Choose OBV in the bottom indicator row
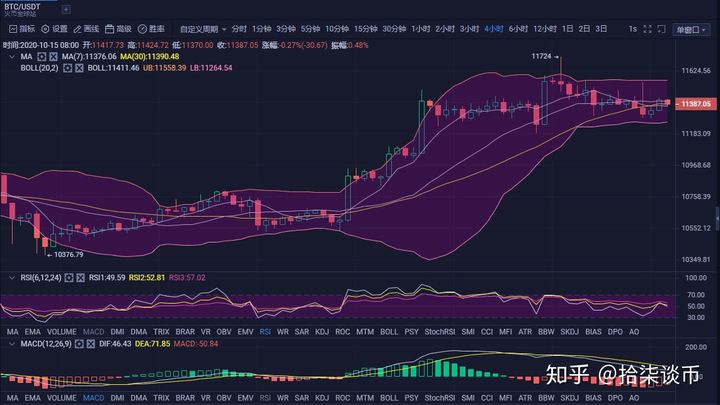 coord(224,398)
